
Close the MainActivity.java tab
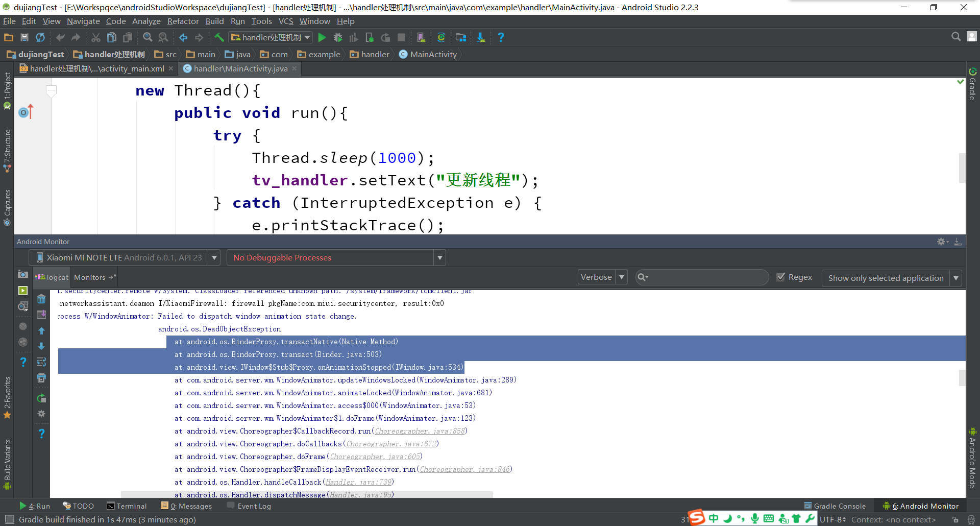pyautogui.click(x=295, y=68)
